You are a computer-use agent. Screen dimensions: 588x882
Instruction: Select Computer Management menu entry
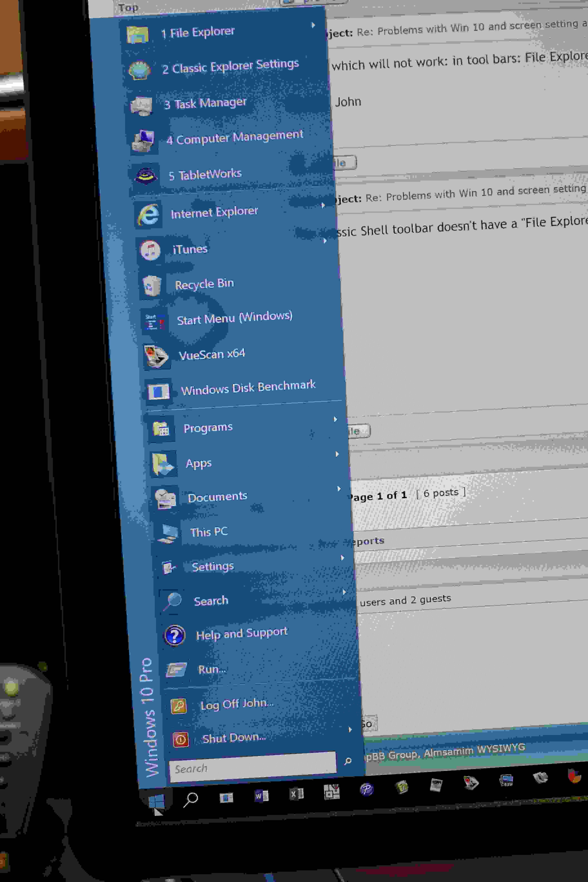(x=235, y=137)
